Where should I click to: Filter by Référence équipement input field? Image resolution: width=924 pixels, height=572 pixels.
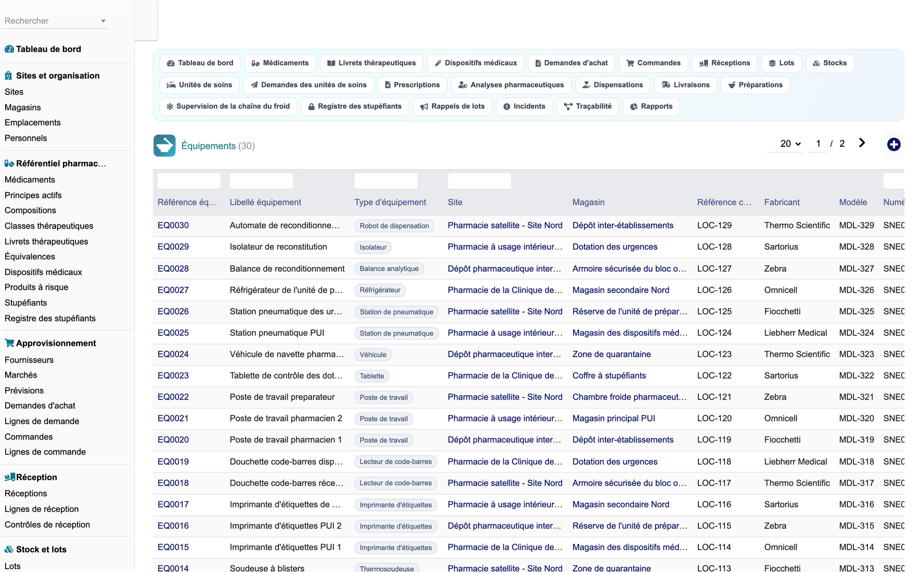[189, 181]
